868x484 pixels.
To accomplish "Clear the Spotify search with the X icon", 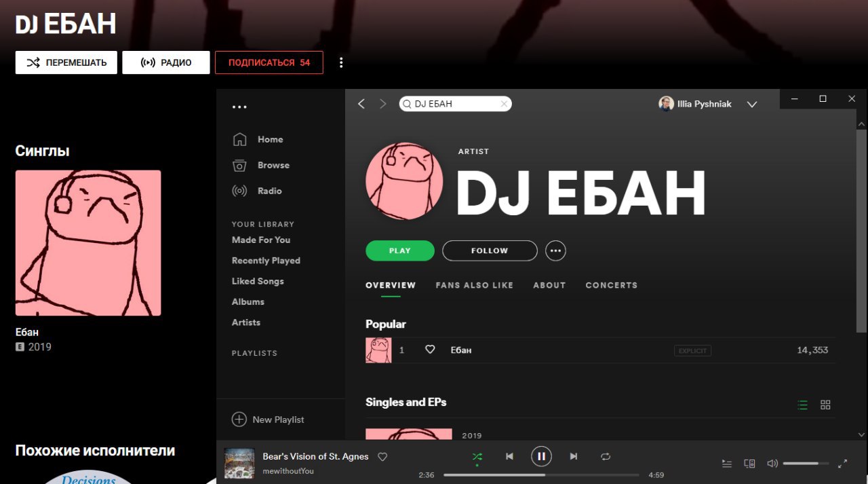I will 504,104.
